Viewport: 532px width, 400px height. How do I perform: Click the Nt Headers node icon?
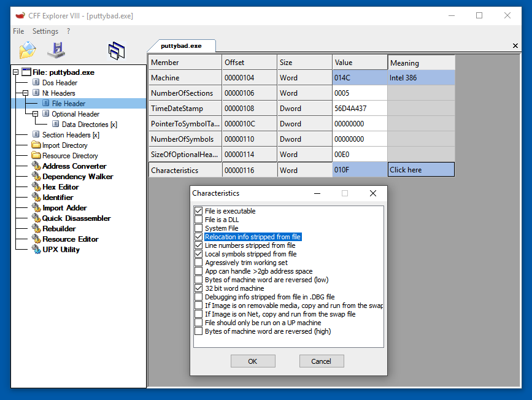click(36, 93)
